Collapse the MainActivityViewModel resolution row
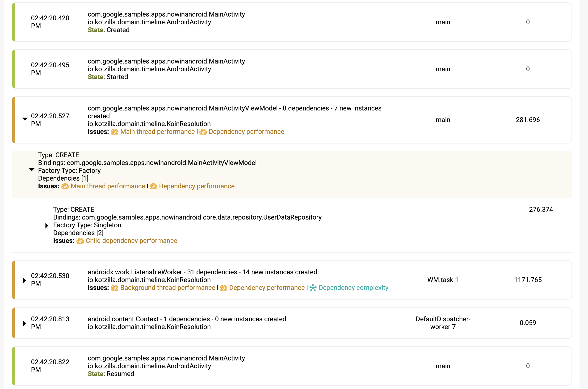588x389 pixels. [25, 119]
